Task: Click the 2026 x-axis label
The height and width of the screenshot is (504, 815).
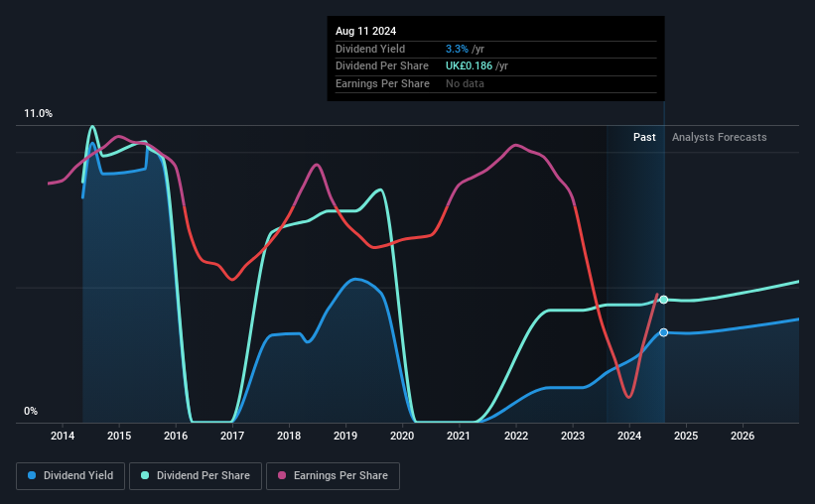Action: click(743, 436)
